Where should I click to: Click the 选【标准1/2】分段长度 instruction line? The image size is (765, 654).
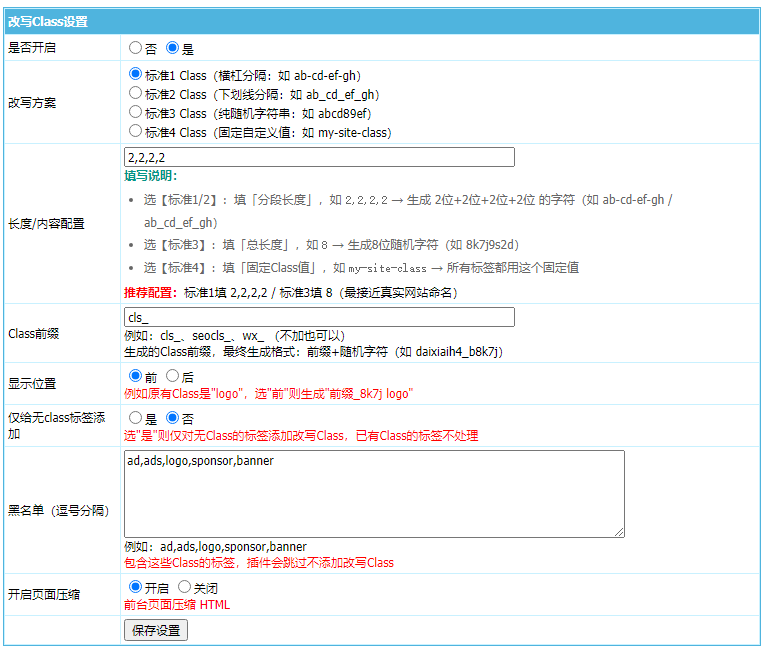click(x=408, y=211)
